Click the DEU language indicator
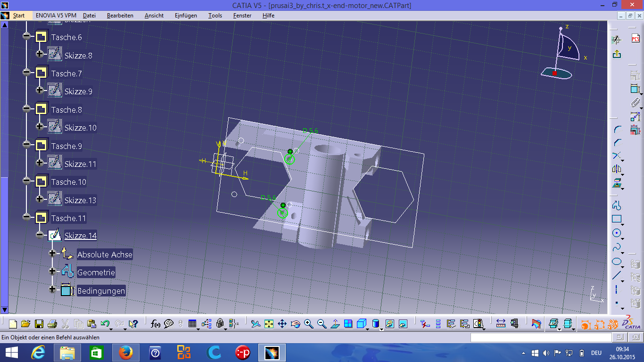Image resolution: width=644 pixels, height=362 pixels. [596, 353]
